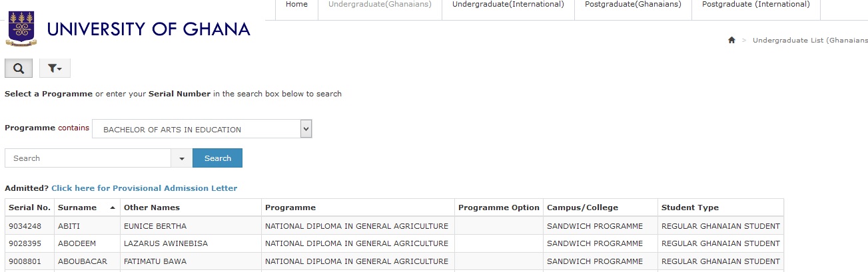The width and height of the screenshot is (868, 272).
Task: Focus the Search text input field
Action: tap(88, 158)
